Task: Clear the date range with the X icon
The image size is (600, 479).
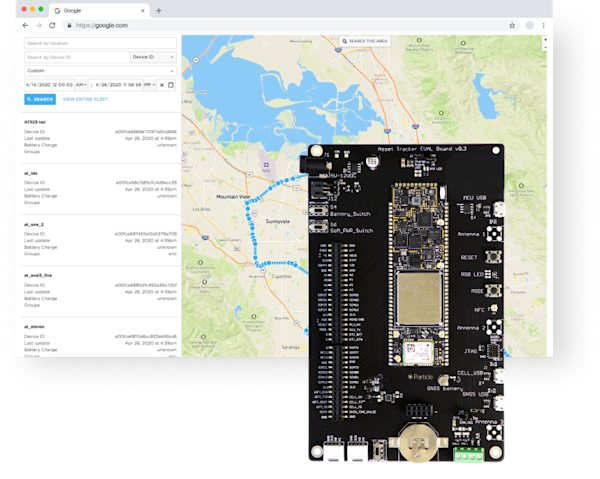Action: [162, 85]
